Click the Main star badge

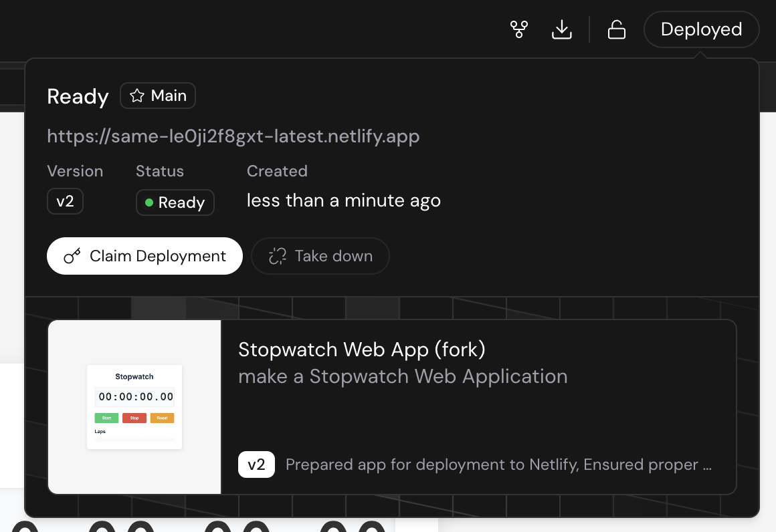[x=158, y=96]
